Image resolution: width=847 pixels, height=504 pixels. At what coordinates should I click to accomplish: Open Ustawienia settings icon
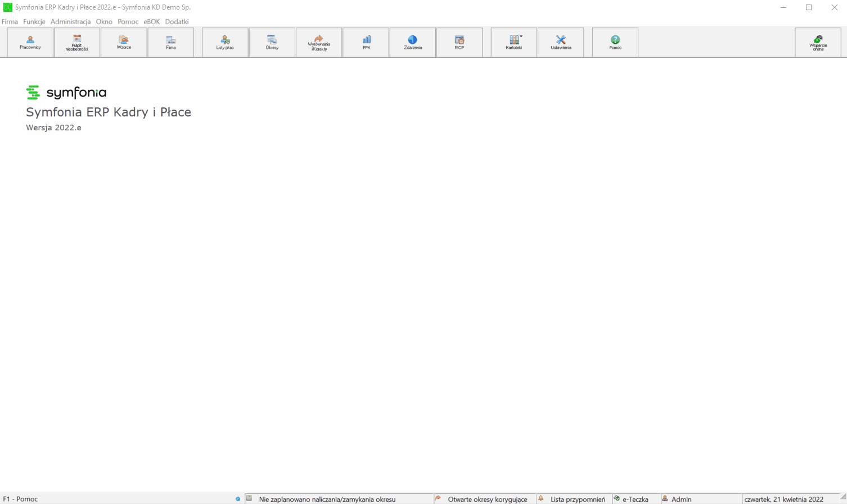pyautogui.click(x=561, y=42)
